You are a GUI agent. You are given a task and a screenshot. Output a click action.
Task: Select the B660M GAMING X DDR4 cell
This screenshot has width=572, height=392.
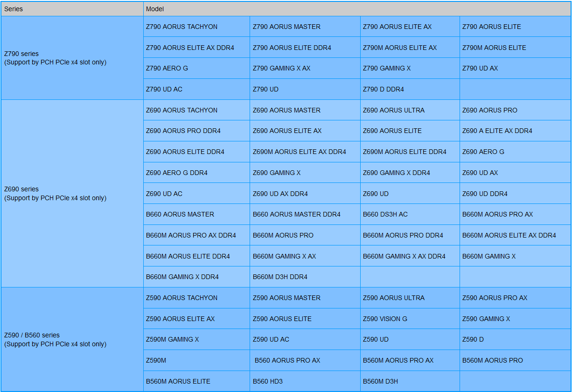pos(196,277)
